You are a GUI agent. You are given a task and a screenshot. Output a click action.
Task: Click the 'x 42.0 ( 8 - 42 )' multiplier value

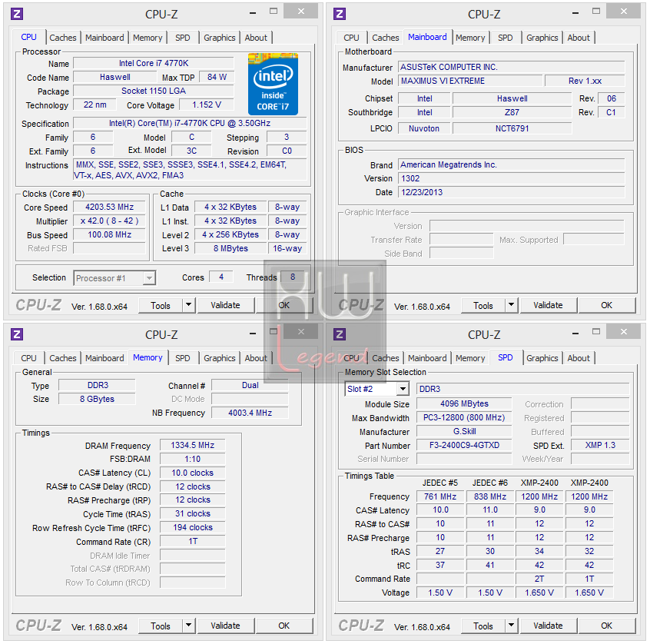coord(109,221)
